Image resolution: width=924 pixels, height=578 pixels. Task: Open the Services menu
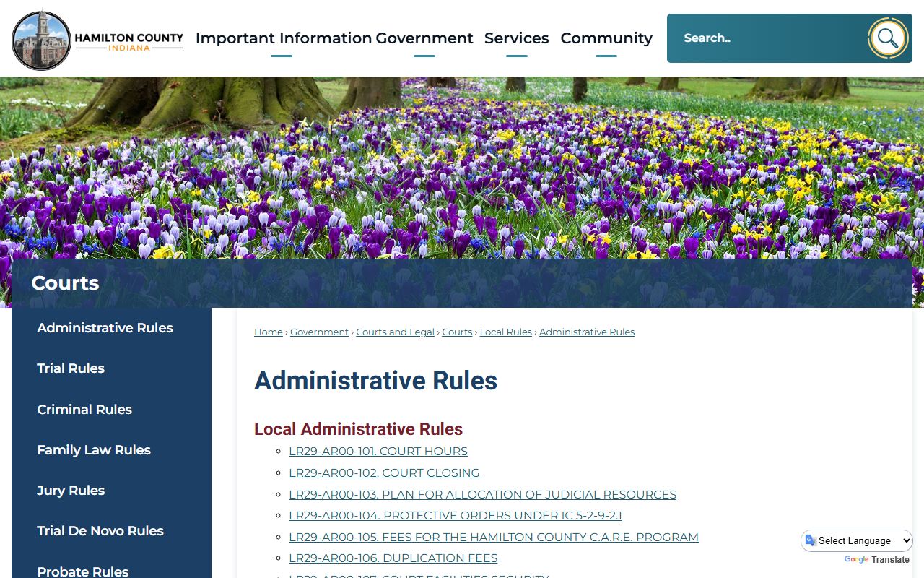517,38
